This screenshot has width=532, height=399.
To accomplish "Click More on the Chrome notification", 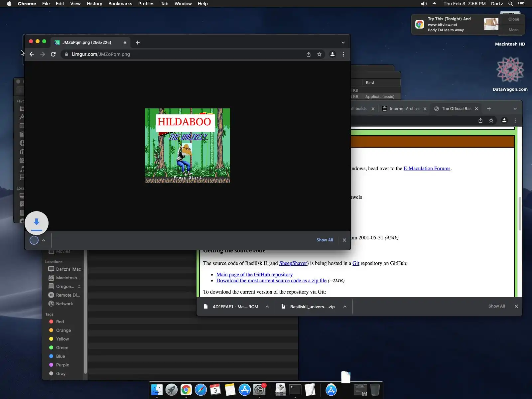I will pos(514,30).
